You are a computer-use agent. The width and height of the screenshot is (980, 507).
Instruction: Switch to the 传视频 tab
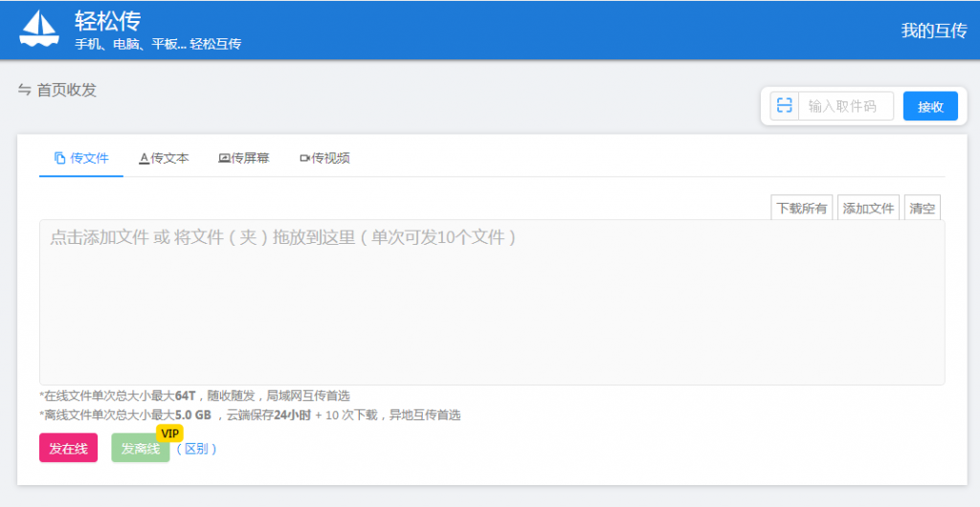[x=324, y=158]
